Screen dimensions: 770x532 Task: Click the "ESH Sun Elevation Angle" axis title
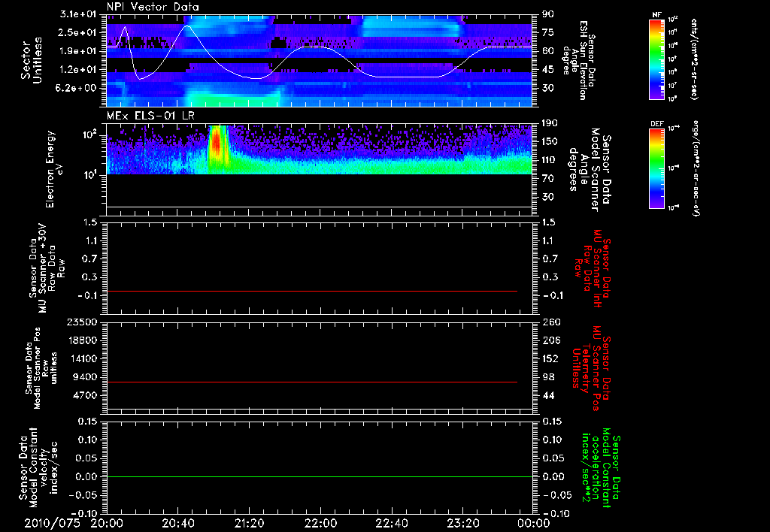pos(580,60)
